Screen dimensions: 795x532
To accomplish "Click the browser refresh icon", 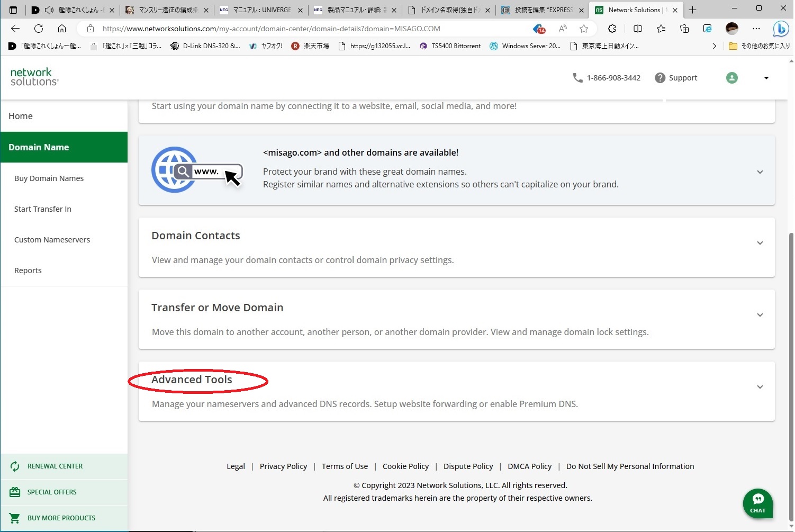I will tap(39, 29).
